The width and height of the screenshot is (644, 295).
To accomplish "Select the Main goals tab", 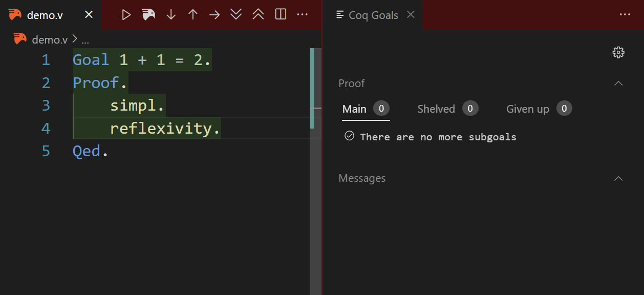I will tap(354, 109).
